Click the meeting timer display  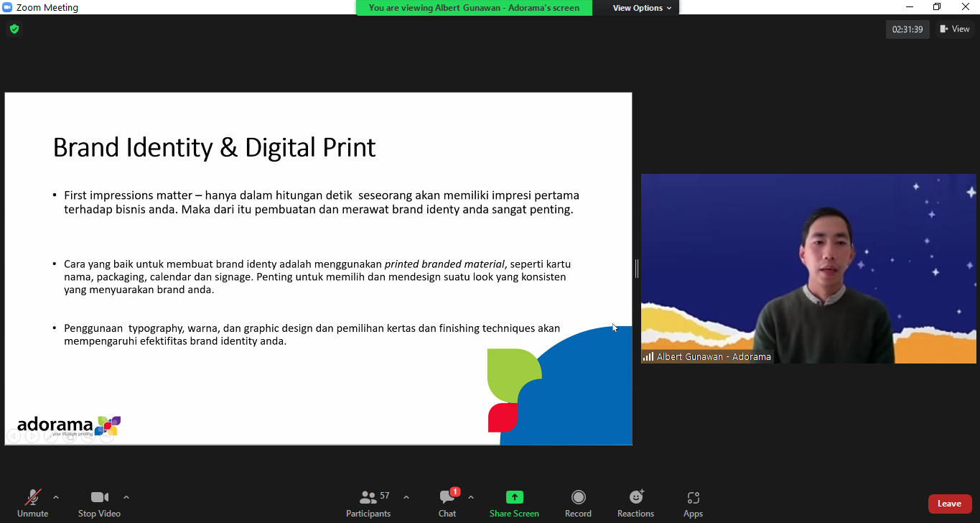coord(907,29)
